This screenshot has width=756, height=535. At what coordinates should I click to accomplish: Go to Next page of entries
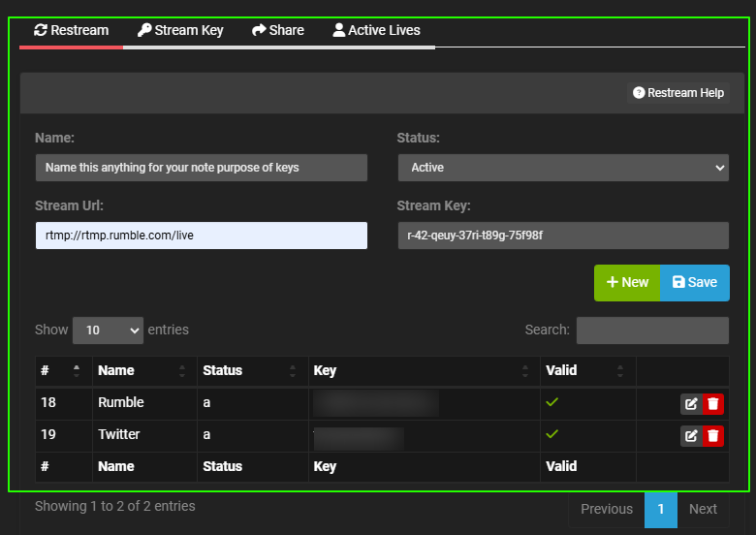point(703,509)
